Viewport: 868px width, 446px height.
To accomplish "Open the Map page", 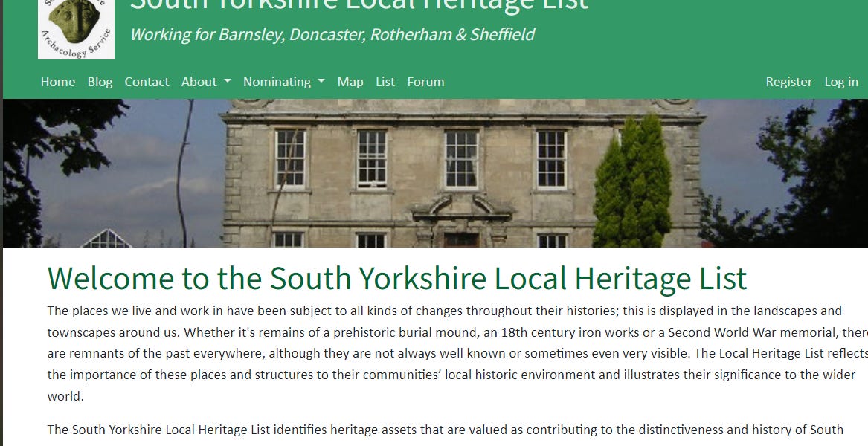I will (350, 82).
